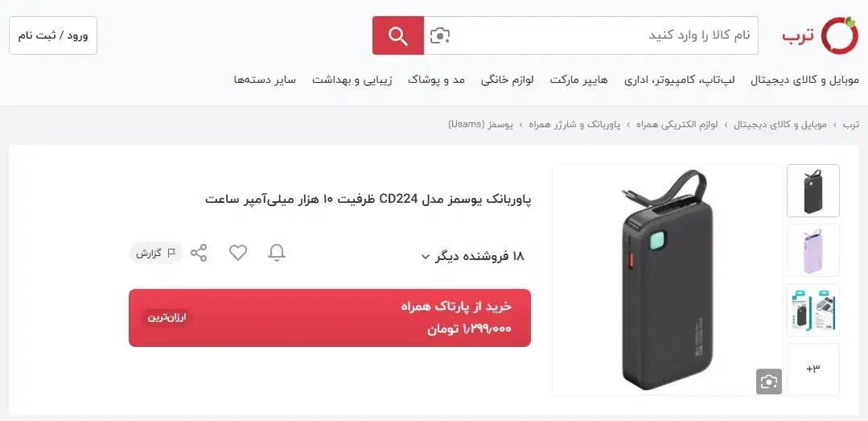Open image search via camera icon in search bar
Viewport: 868px width, 421px height.
[x=440, y=35]
